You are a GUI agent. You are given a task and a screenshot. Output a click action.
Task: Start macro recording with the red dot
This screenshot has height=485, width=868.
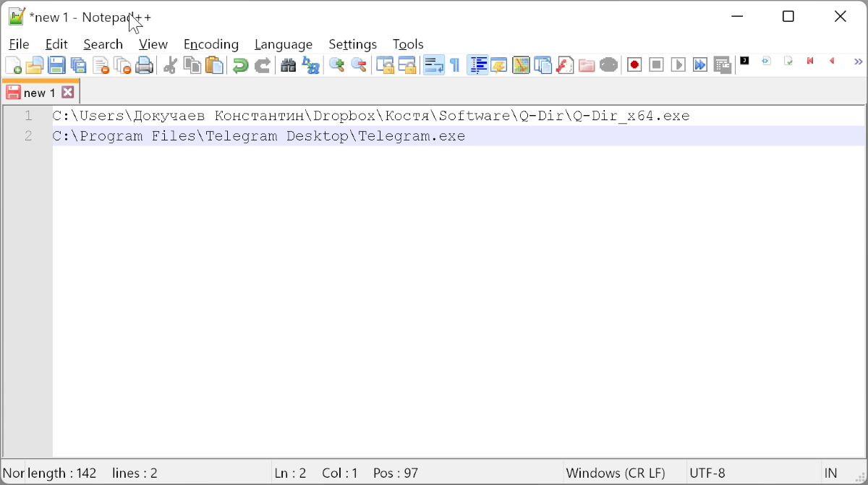pos(634,65)
